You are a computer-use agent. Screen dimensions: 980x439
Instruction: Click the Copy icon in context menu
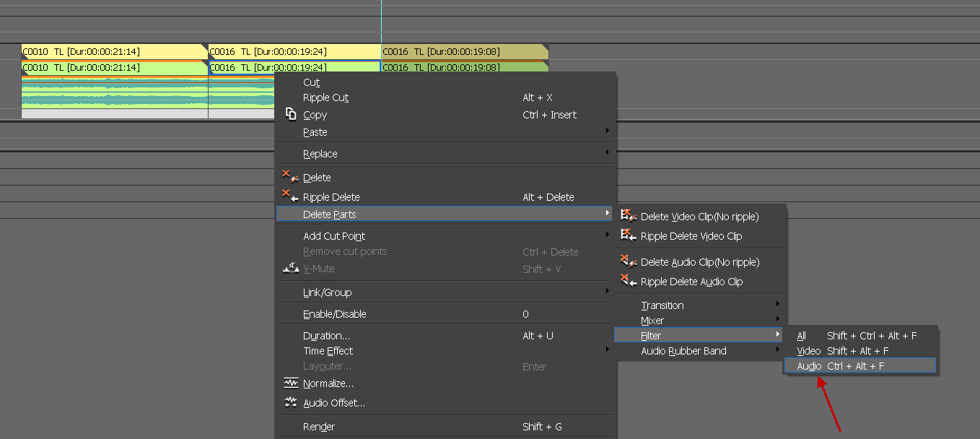click(291, 115)
